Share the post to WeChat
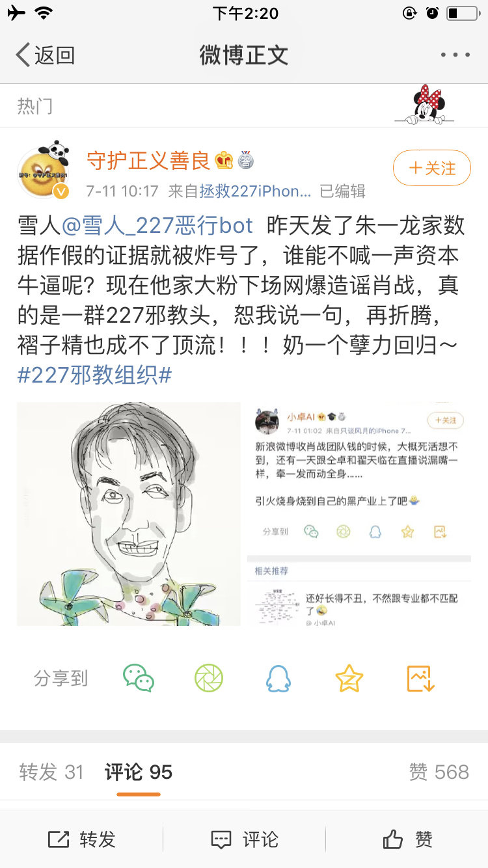 click(139, 679)
